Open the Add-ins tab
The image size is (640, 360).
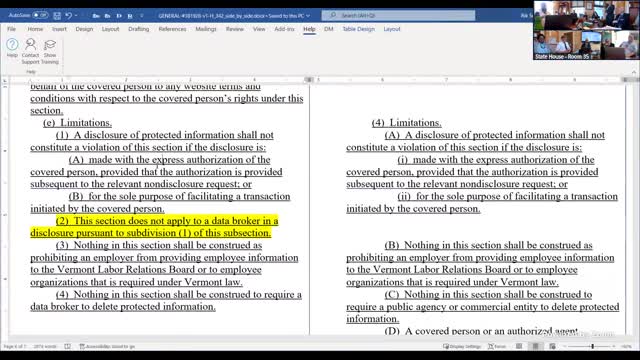pos(284,29)
